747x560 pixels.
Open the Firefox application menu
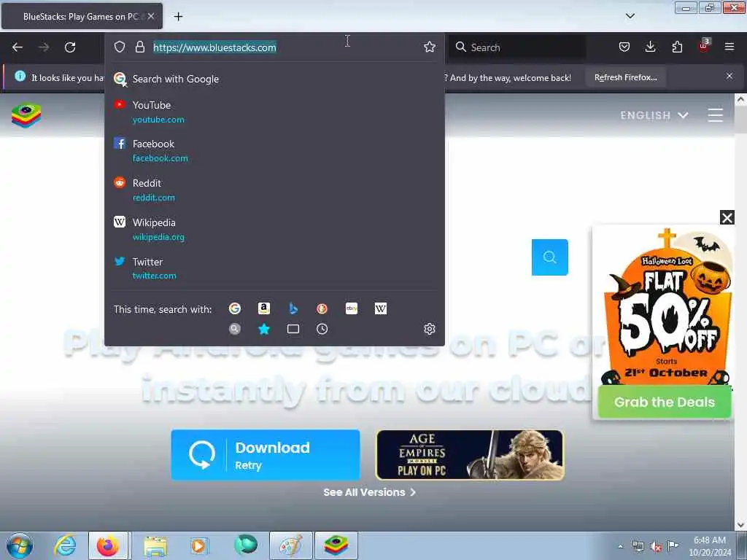[x=729, y=47]
